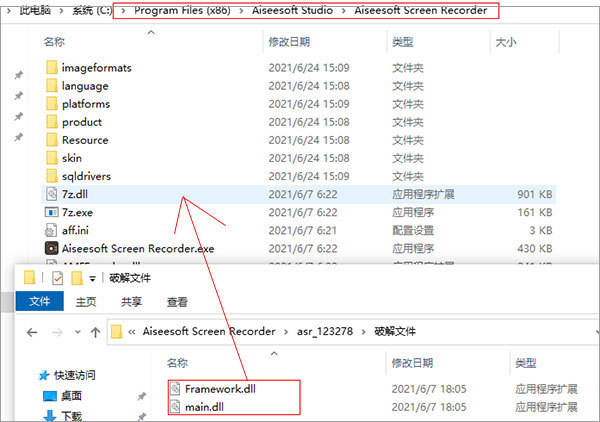Switch to the 查看 ribbon tab
This screenshot has height=422, width=600.
coord(177,302)
